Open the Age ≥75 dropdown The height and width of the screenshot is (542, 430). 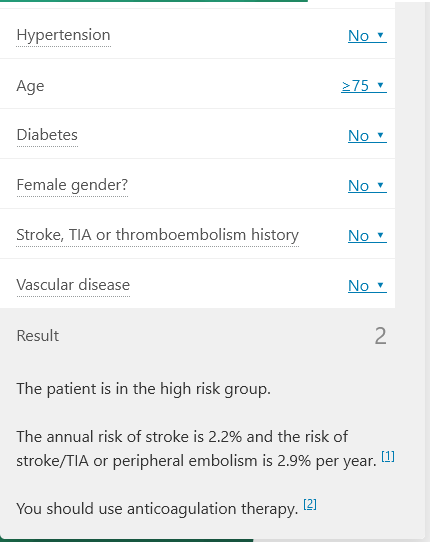364,85
